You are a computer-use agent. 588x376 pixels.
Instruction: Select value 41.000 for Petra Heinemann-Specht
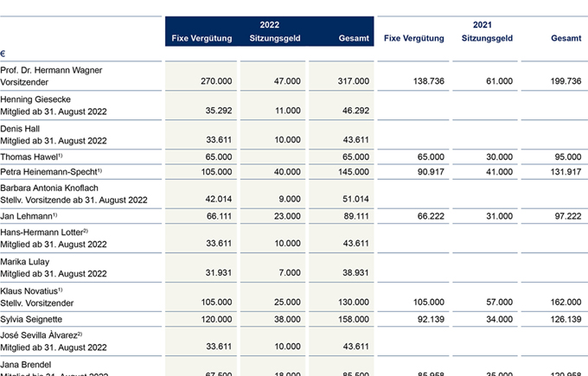499,172
